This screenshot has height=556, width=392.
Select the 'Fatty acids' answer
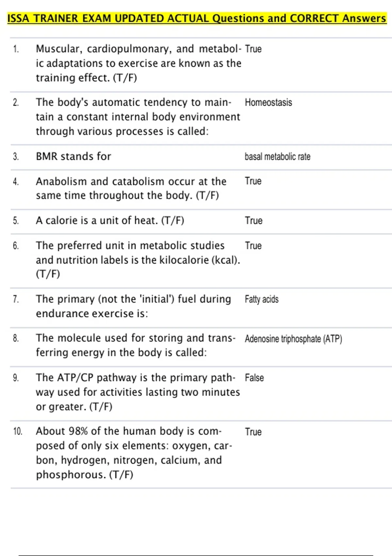click(262, 300)
